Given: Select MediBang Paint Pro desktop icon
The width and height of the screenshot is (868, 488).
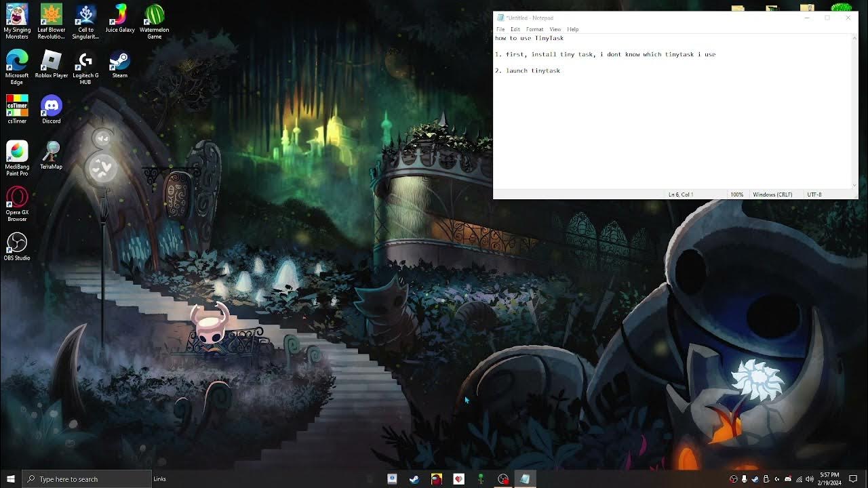Looking at the screenshot, I should (x=17, y=159).
